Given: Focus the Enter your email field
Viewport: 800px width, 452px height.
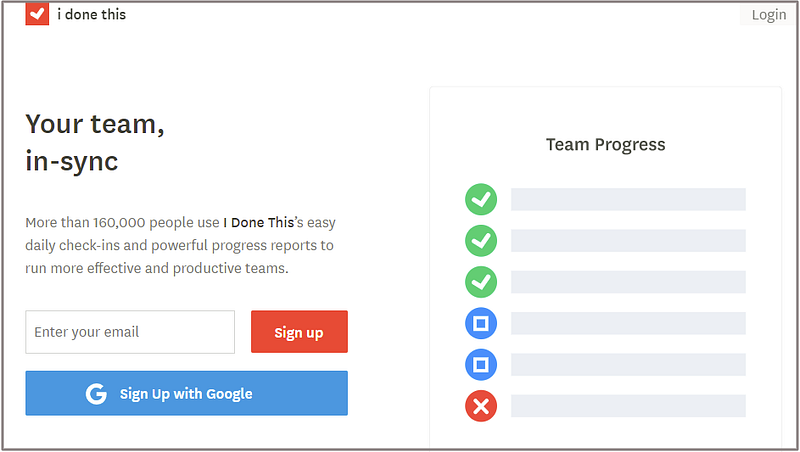Looking at the screenshot, I should pos(130,332).
